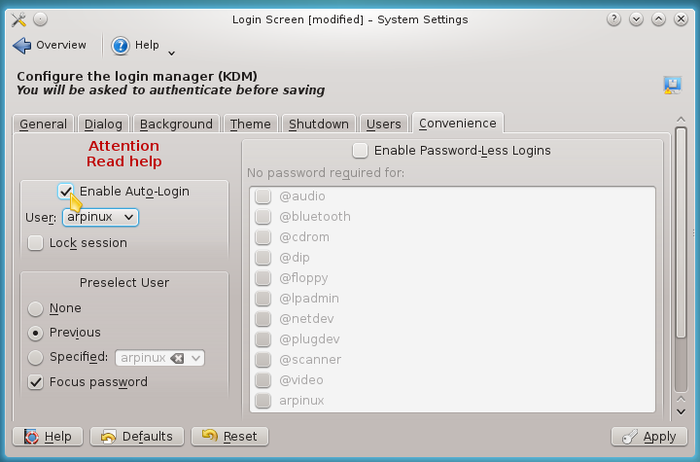Apply the login screen changes
The width and height of the screenshot is (700, 462).
pyautogui.click(x=649, y=437)
